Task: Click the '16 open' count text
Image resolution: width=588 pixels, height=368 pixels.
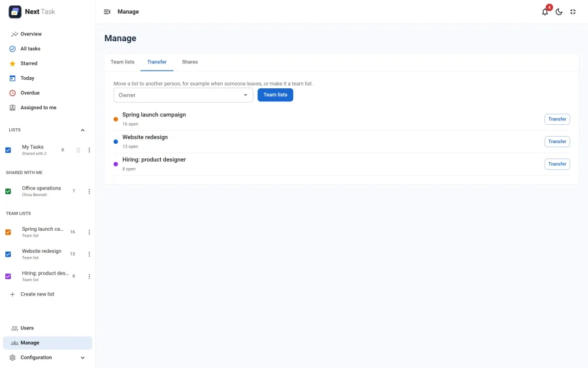Action: click(x=130, y=124)
